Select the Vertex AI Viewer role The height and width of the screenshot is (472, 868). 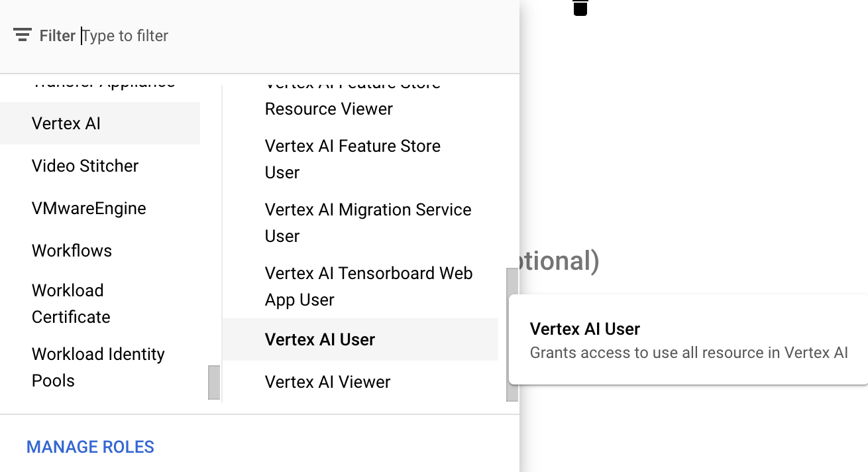[327, 382]
